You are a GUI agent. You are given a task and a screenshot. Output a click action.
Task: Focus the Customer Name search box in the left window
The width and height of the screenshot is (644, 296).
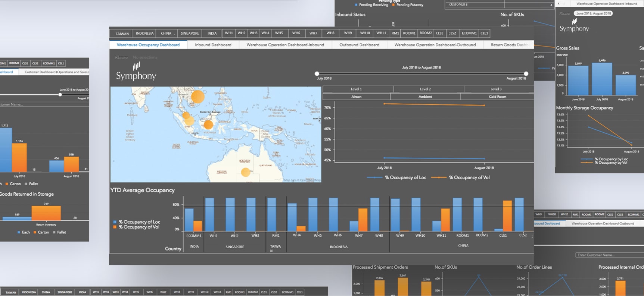tap(44, 104)
